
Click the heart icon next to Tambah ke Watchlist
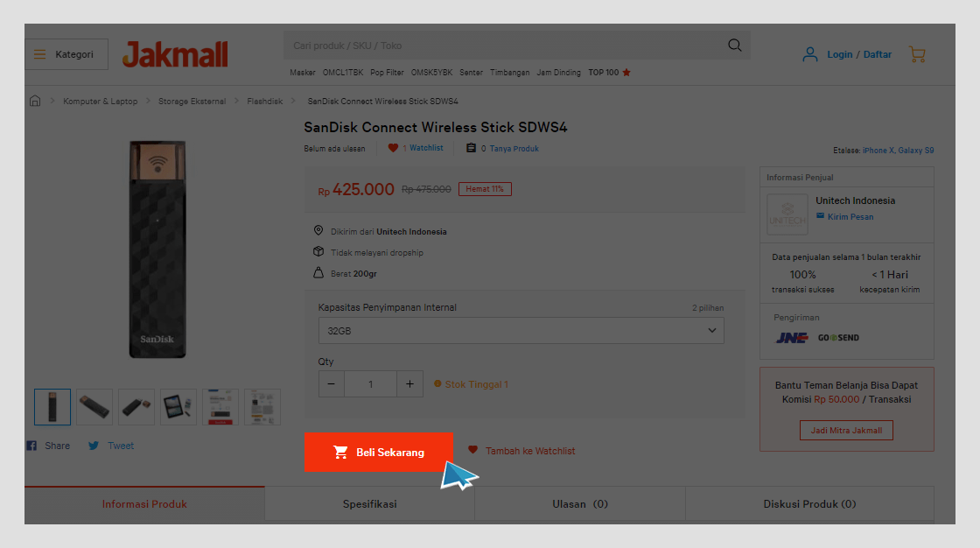pos(472,450)
